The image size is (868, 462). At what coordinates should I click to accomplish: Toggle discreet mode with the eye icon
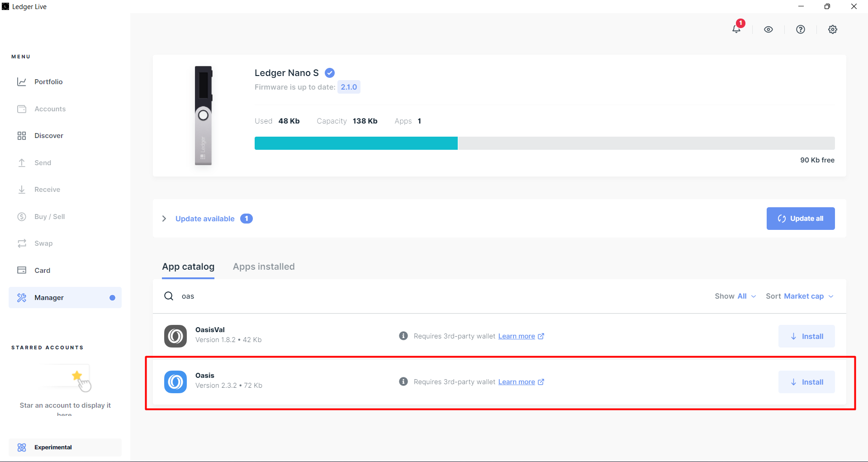768,29
